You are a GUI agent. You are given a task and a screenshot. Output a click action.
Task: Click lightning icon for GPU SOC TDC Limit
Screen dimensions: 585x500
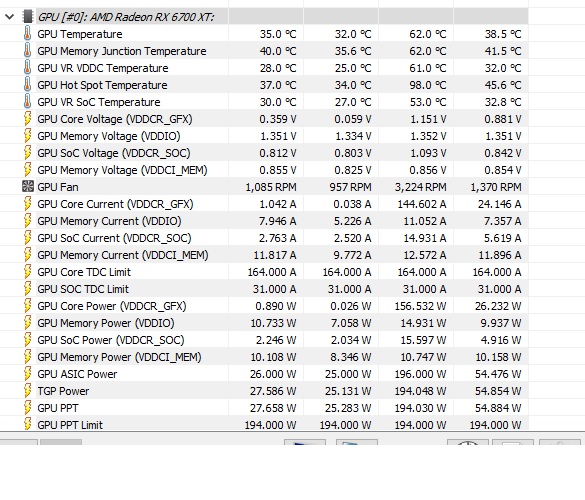27,289
